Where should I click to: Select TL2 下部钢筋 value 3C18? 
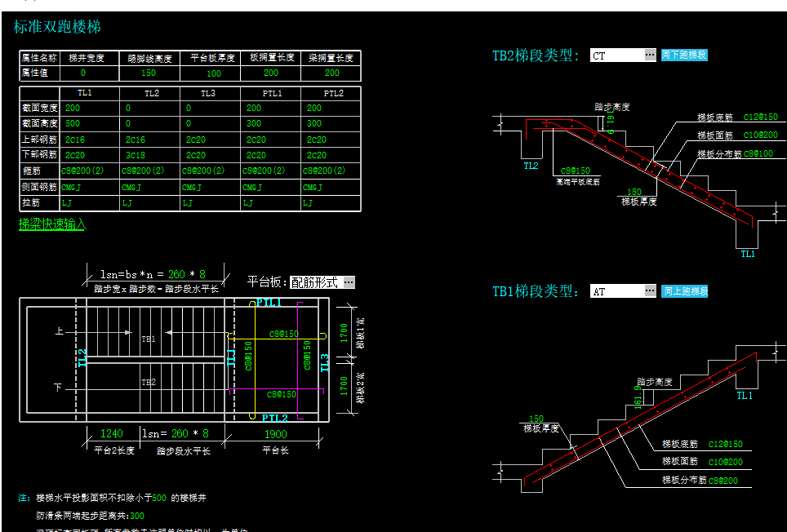coord(135,155)
